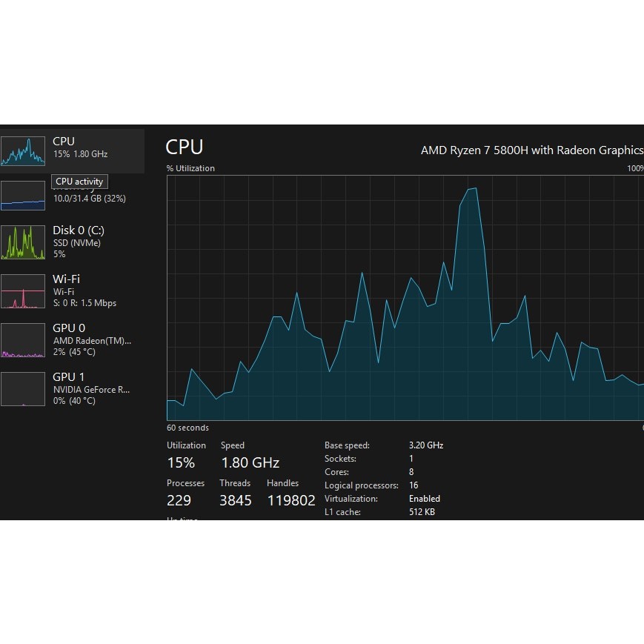Image resolution: width=644 pixels, height=644 pixels.
Task: Click the Memory mini graph thumbnail
Action: [x=23, y=196]
